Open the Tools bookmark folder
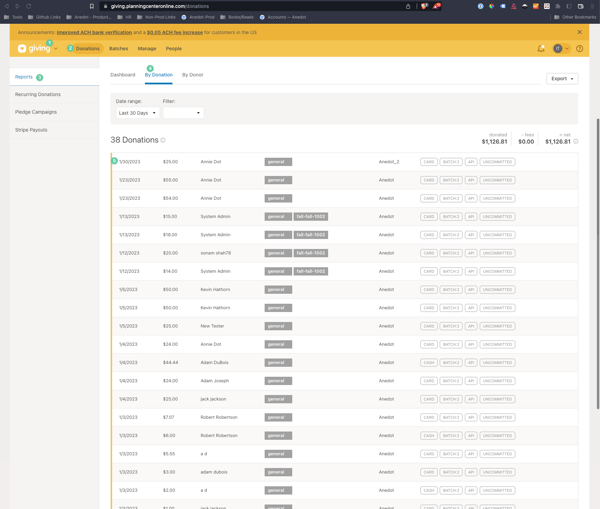The width and height of the screenshot is (600, 509). (x=13, y=17)
